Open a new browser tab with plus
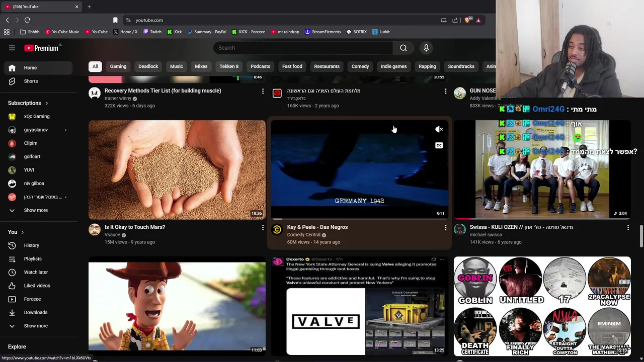Image resolution: width=644 pixels, height=362 pixels. [89, 7]
